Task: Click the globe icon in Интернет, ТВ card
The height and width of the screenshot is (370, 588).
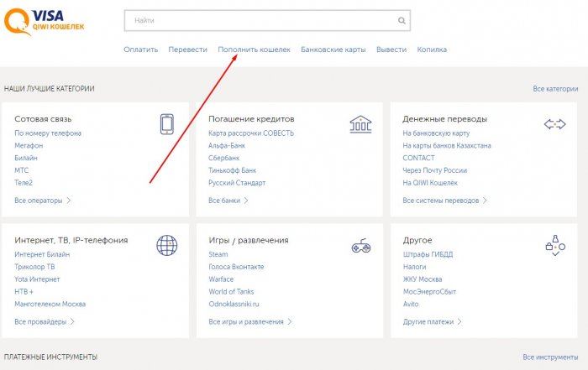Action: (x=167, y=245)
